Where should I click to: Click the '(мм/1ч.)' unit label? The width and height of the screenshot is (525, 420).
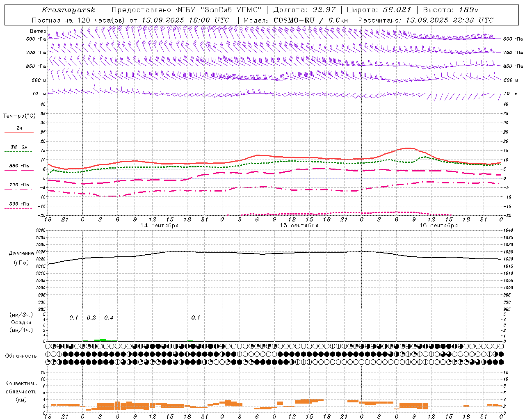[x=21, y=330]
